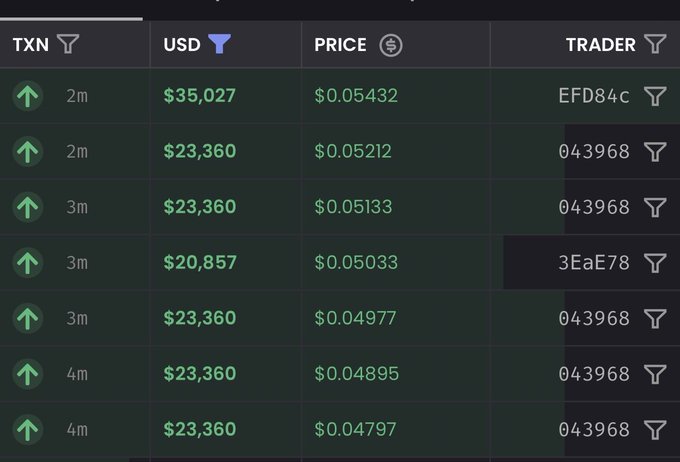Screen dimensions: 680x462
Task: Filter trader 043968 in $0.04895 row
Action: click(655, 374)
